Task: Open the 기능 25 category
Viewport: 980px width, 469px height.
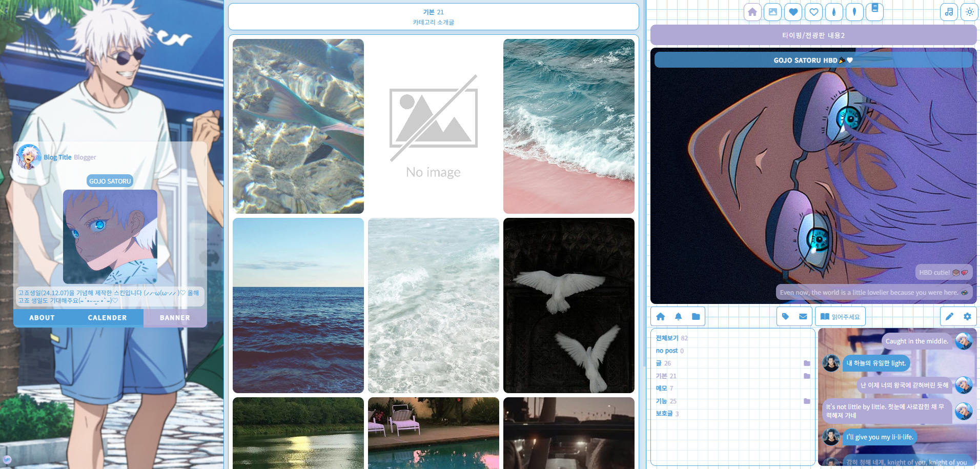Action: 666,401
